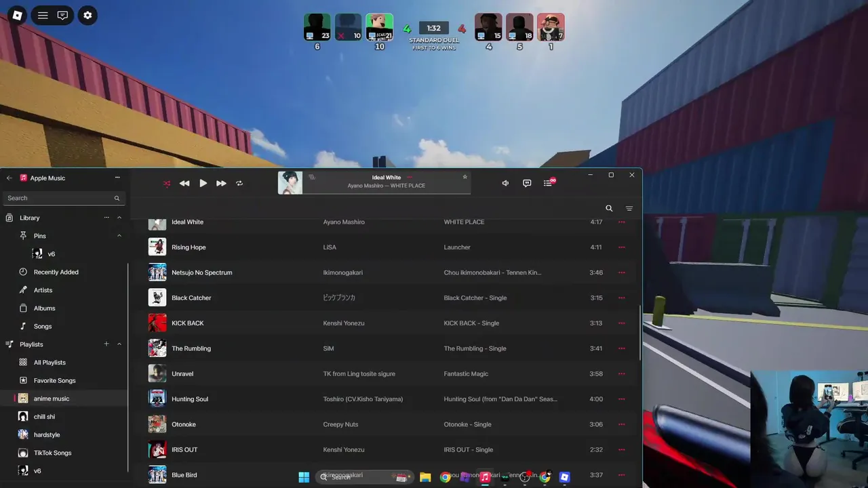Open the Songs library view
The height and width of the screenshot is (488, 868).
[x=43, y=327]
